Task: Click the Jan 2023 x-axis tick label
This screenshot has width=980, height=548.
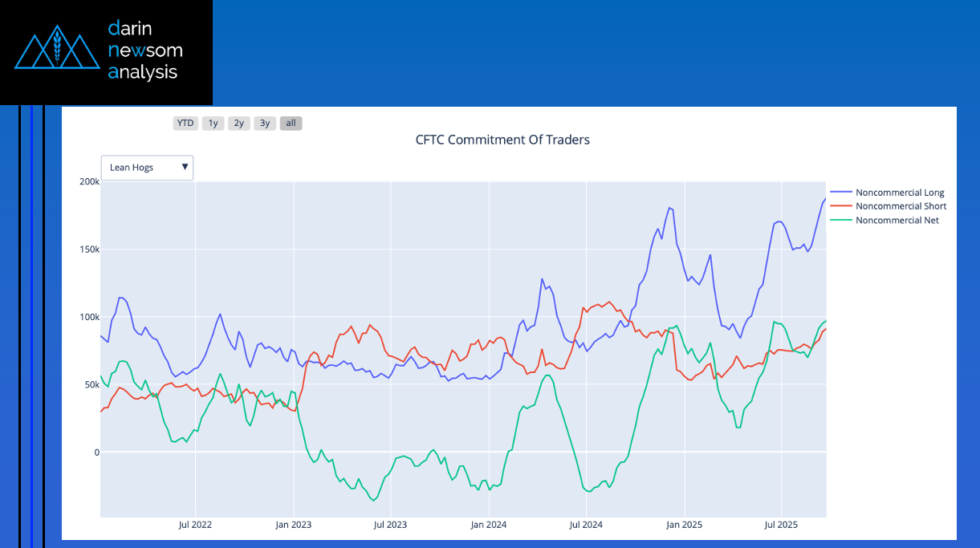Action: 293,525
